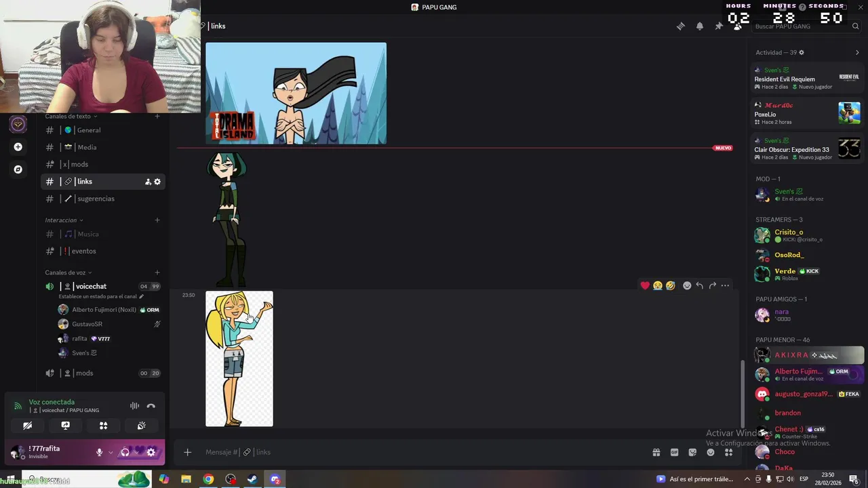Collapse Interaccion category
The width and height of the screenshot is (868, 488).
click(x=64, y=220)
